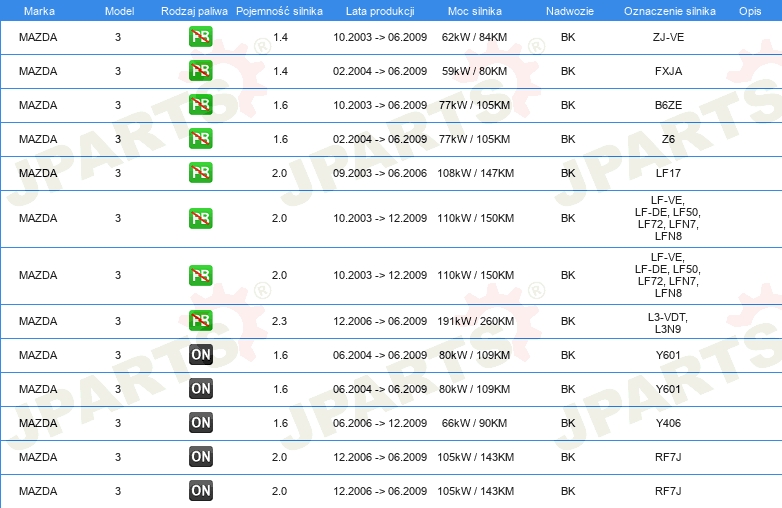
Task: Select the Nadwozie column header
Action: [x=570, y=11]
